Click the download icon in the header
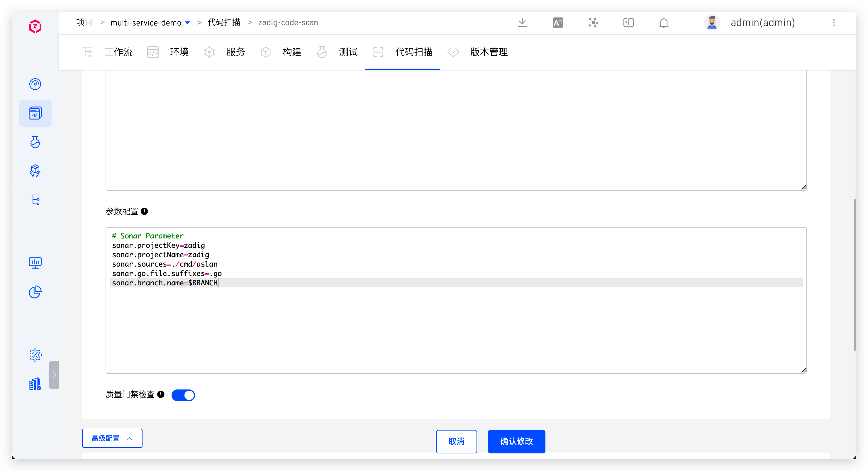 pos(522,23)
